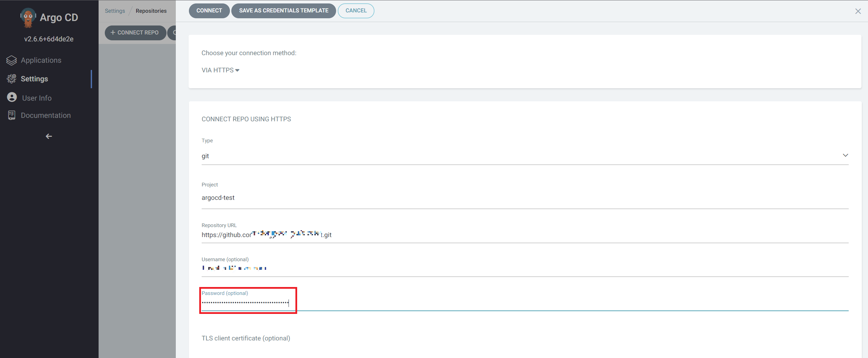Click the CONNECT REPO USING HTTPS heading
The width and height of the screenshot is (868, 358).
tap(246, 119)
